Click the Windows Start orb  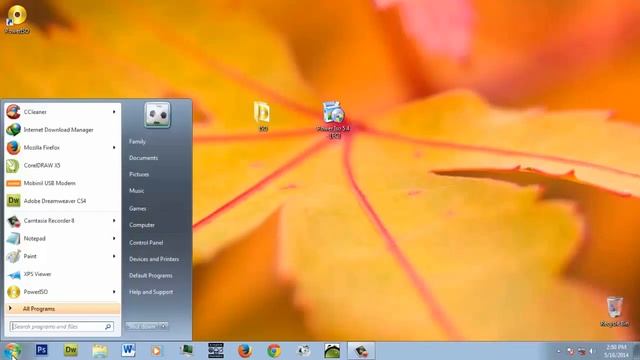tap(12, 351)
